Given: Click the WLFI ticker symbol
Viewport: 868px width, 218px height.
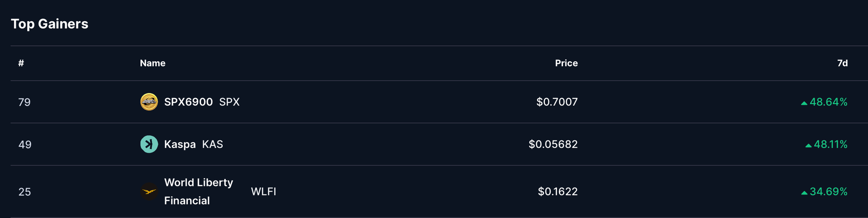Looking at the screenshot, I should [x=263, y=192].
